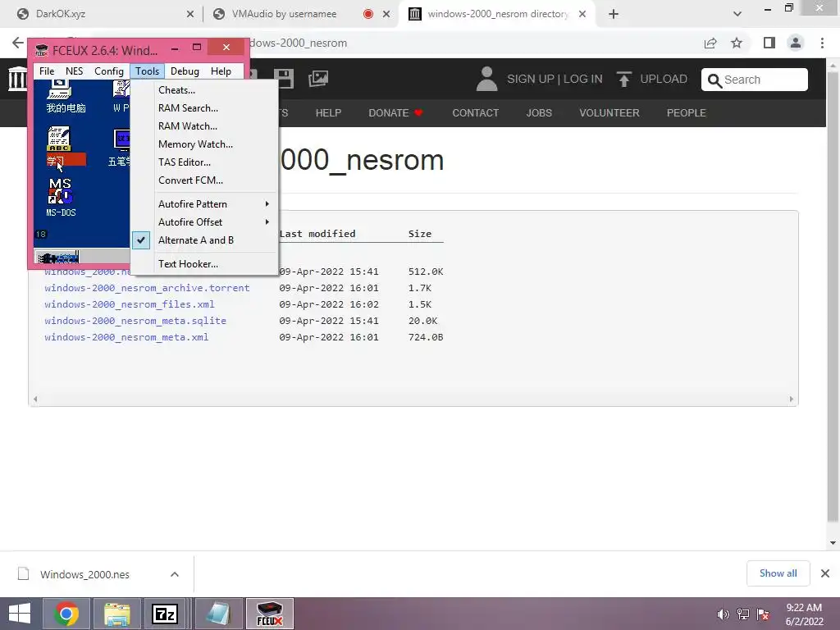Open the PEOPLE link
Screen dimensions: 840x630
(x=687, y=113)
